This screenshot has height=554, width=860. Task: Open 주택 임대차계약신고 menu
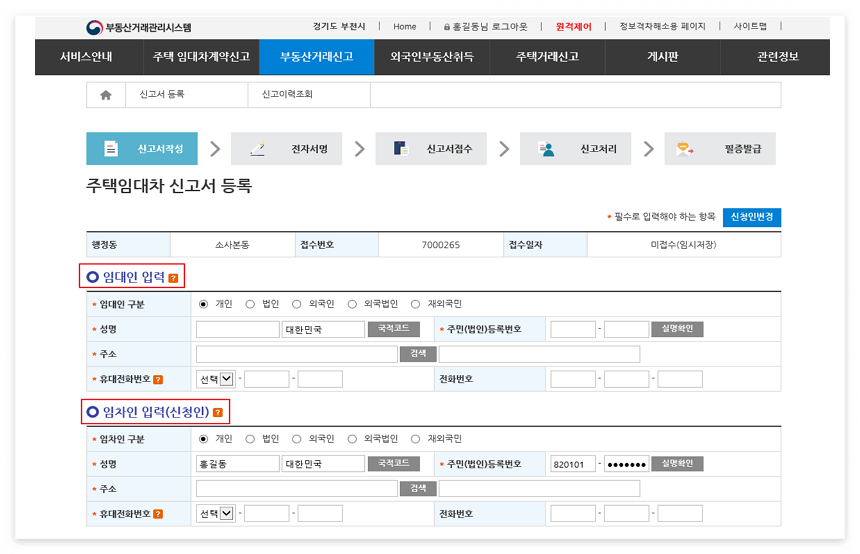(x=201, y=56)
